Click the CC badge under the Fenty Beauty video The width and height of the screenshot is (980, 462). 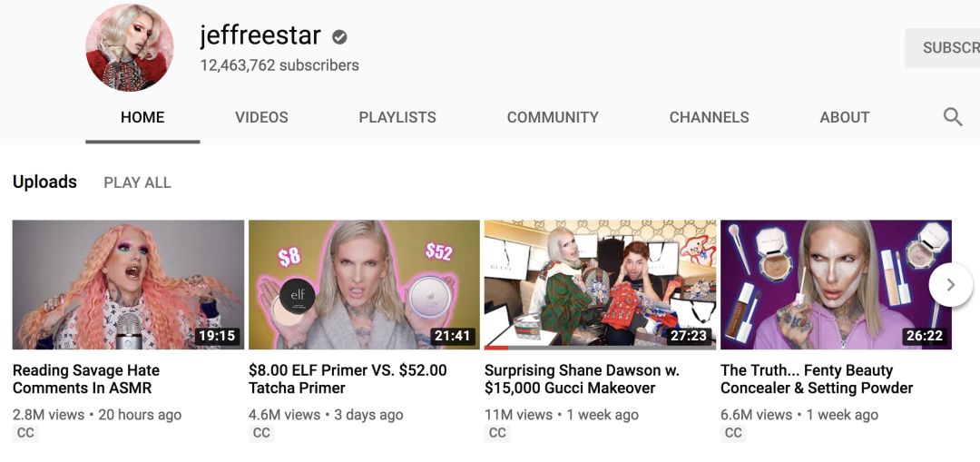pyautogui.click(x=733, y=433)
